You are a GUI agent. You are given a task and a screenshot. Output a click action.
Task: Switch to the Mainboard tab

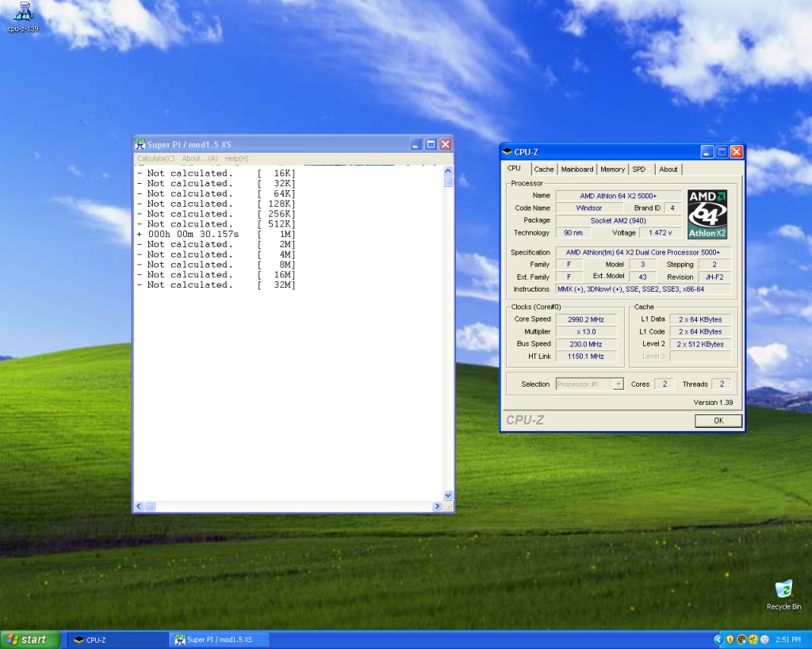(577, 170)
